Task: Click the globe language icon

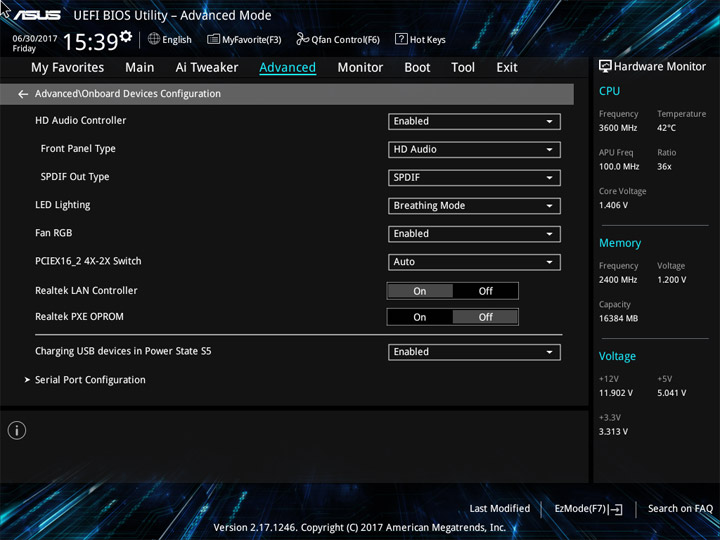Action: tap(154, 39)
